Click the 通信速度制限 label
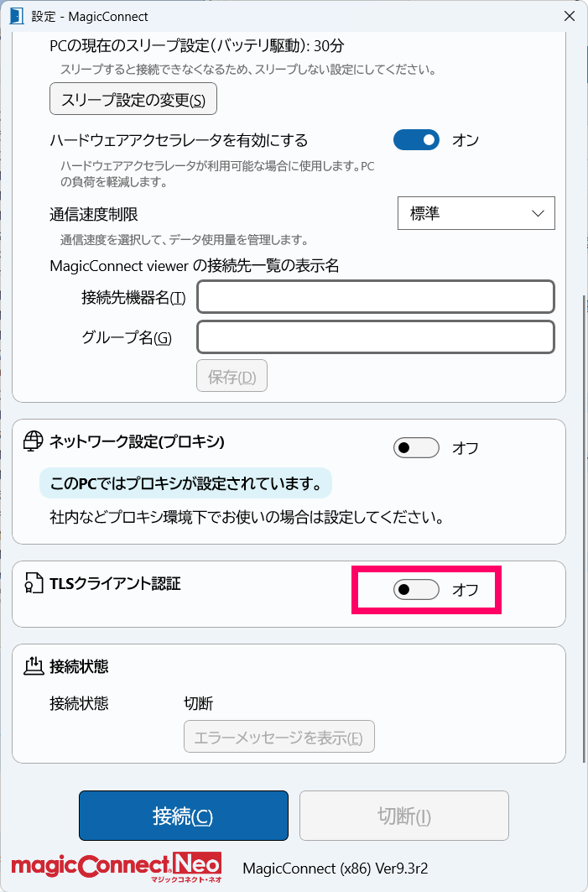Image resolution: width=588 pixels, height=892 pixels. click(94, 215)
